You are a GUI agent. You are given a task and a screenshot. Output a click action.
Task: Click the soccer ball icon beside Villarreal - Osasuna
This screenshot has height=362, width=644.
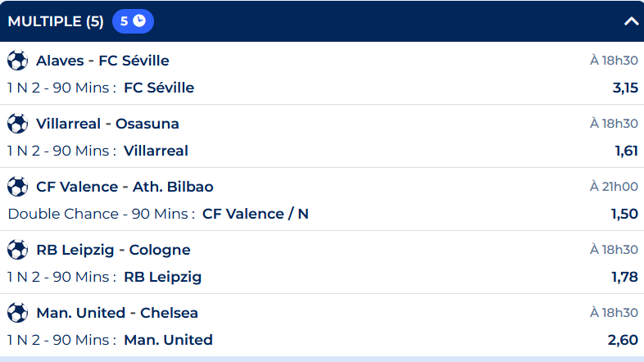(17, 124)
